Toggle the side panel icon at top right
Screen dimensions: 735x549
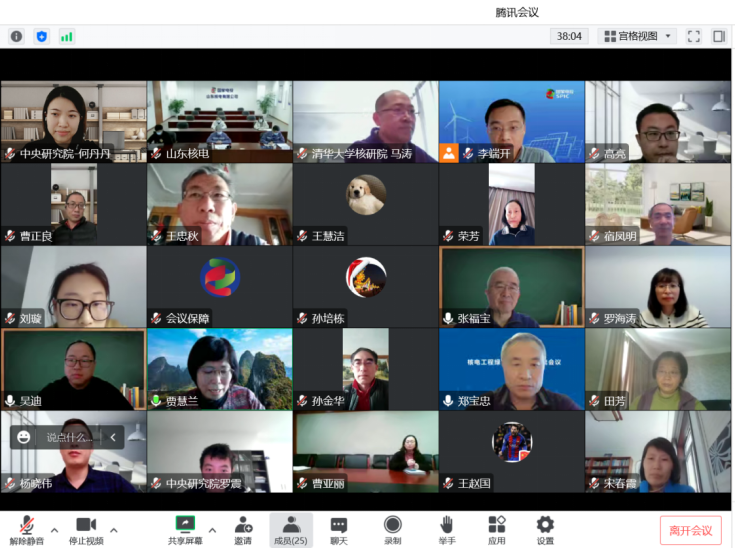tap(718, 36)
